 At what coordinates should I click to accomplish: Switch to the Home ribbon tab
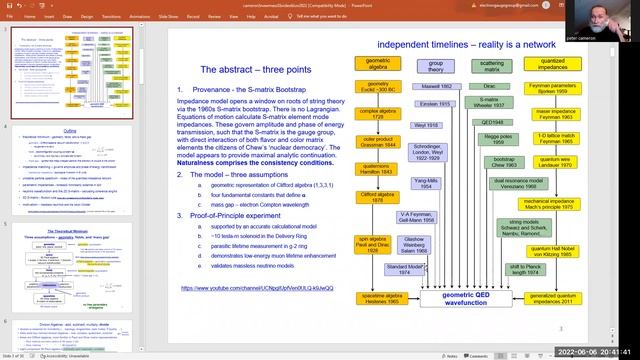click(x=29, y=17)
